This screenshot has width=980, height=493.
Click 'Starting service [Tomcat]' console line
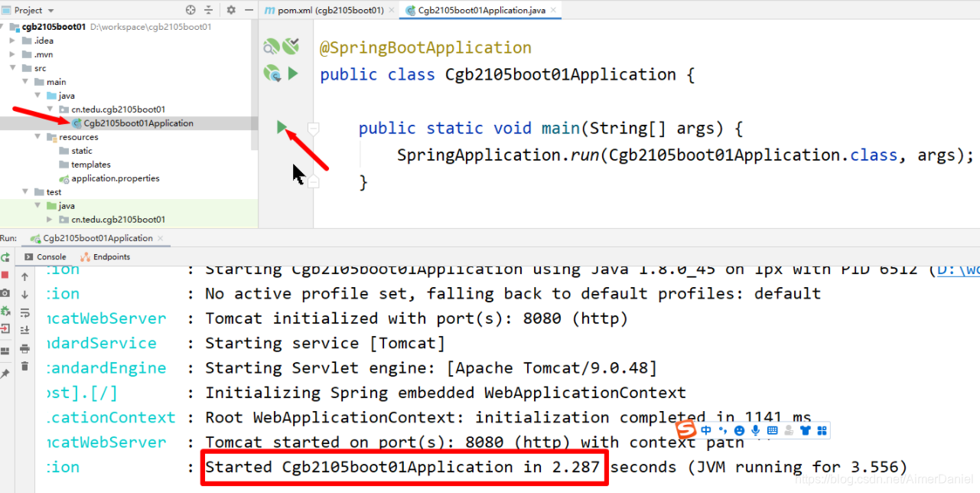point(325,343)
